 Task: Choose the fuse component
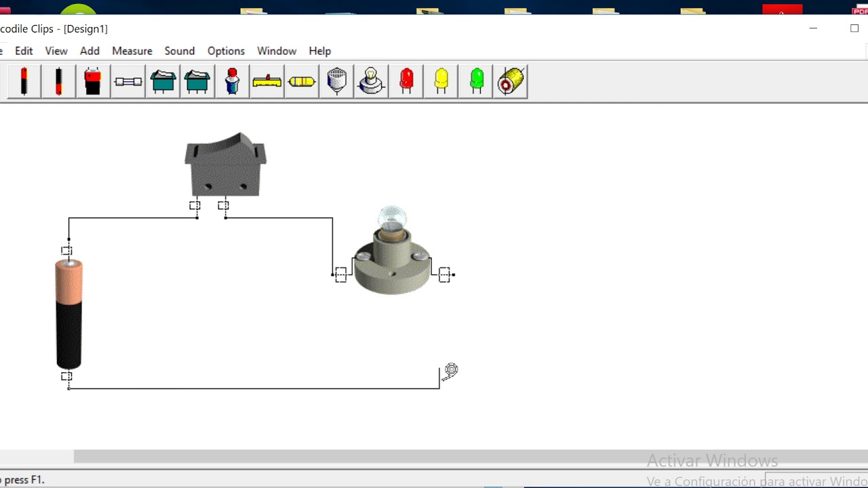tap(128, 81)
